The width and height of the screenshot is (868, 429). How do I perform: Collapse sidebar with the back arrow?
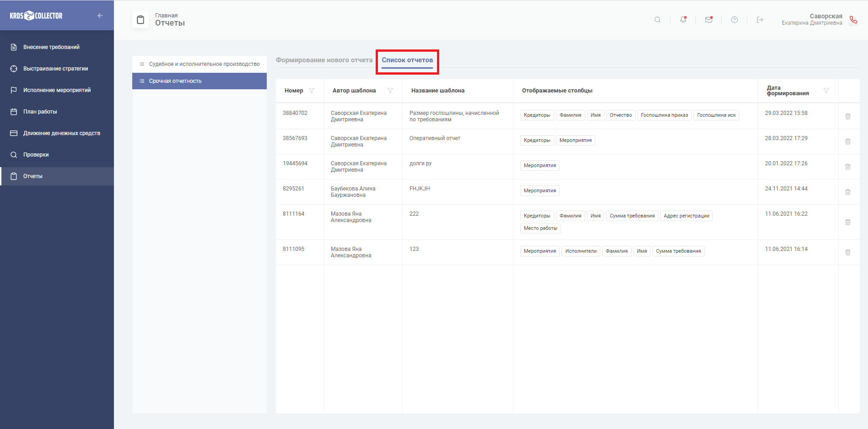point(100,16)
